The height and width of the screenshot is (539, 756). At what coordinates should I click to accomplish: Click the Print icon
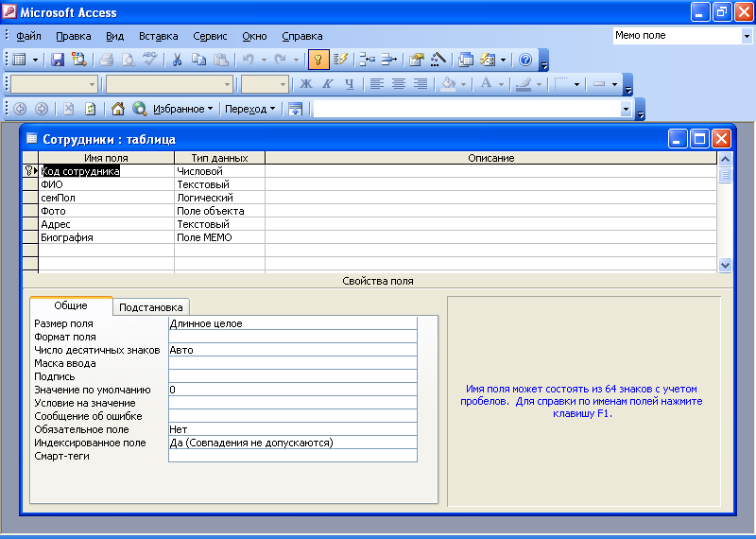point(107,60)
